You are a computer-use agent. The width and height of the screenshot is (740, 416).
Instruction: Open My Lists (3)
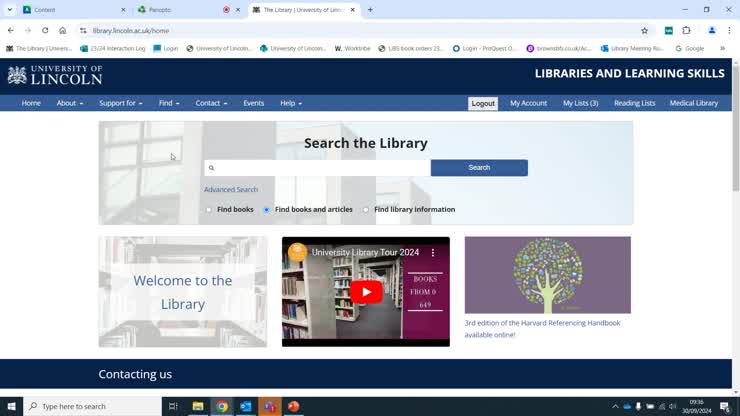[x=580, y=103]
